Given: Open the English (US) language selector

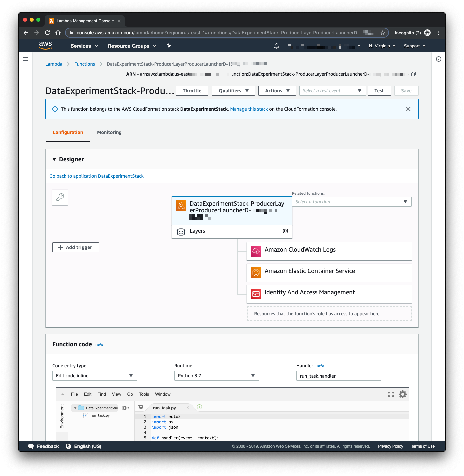Looking at the screenshot, I should click(83, 446).
